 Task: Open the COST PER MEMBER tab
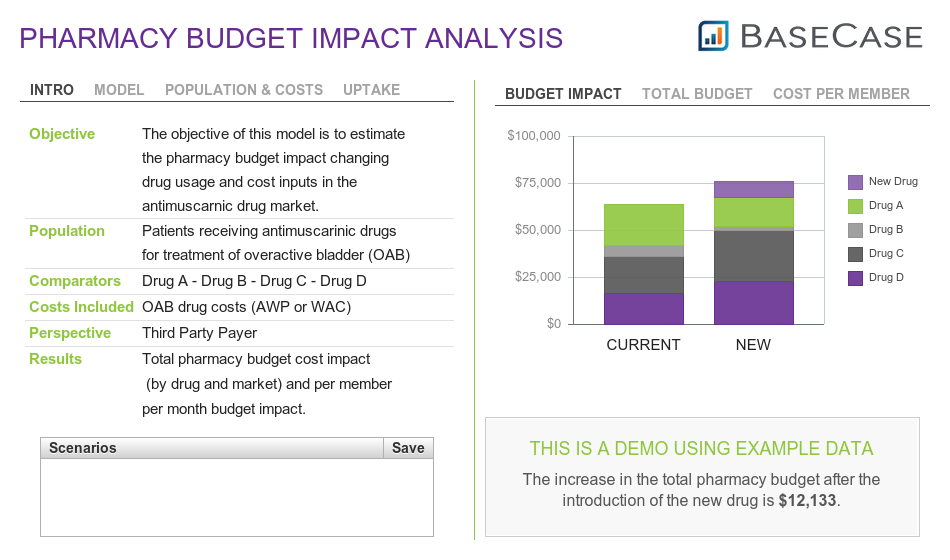(x=842, y=94)
